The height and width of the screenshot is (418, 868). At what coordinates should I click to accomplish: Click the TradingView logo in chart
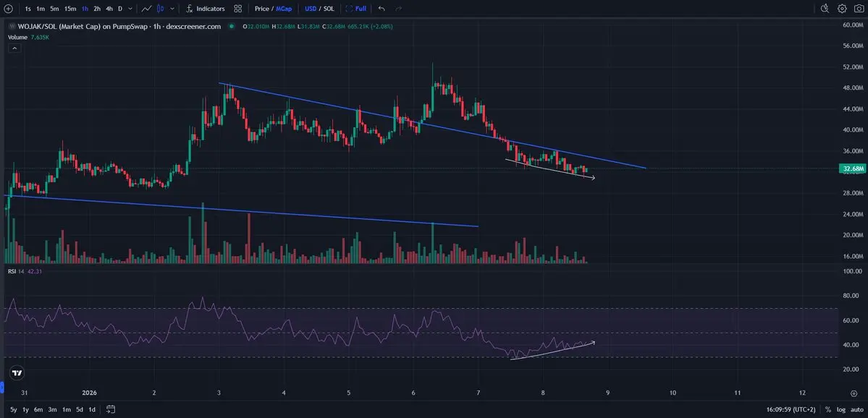pyautogui.click(x=17, y=372)
